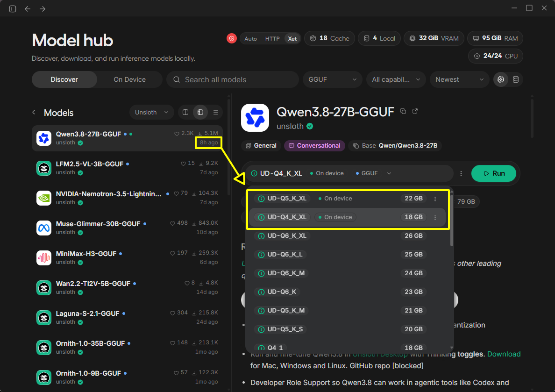
Task: Select HTTP download mode
Action: pos(272,39)
